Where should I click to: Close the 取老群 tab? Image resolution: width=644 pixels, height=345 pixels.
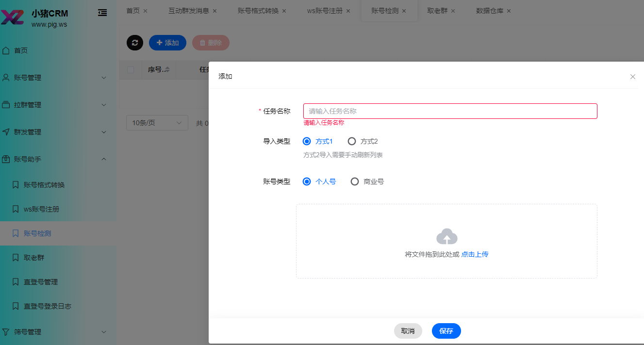(x=453, y=11)
